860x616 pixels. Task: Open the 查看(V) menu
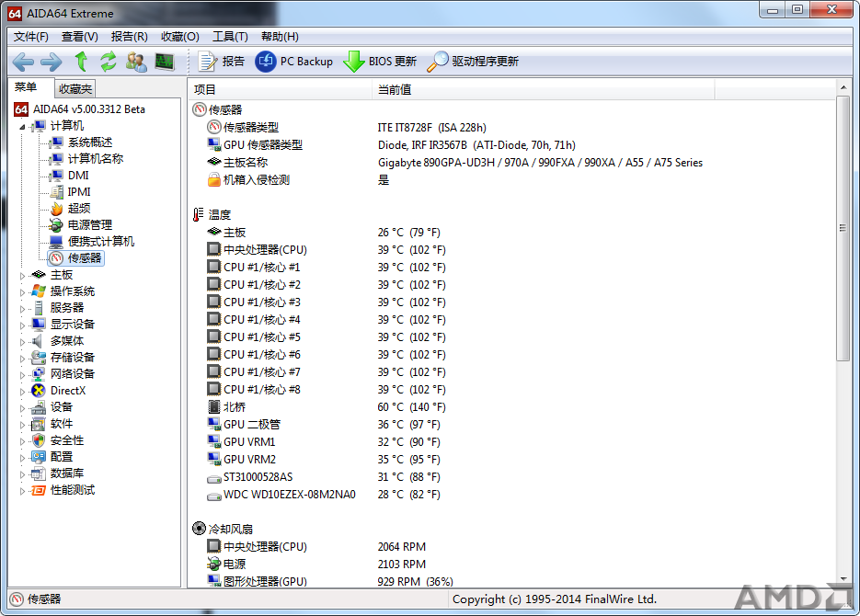79,37
